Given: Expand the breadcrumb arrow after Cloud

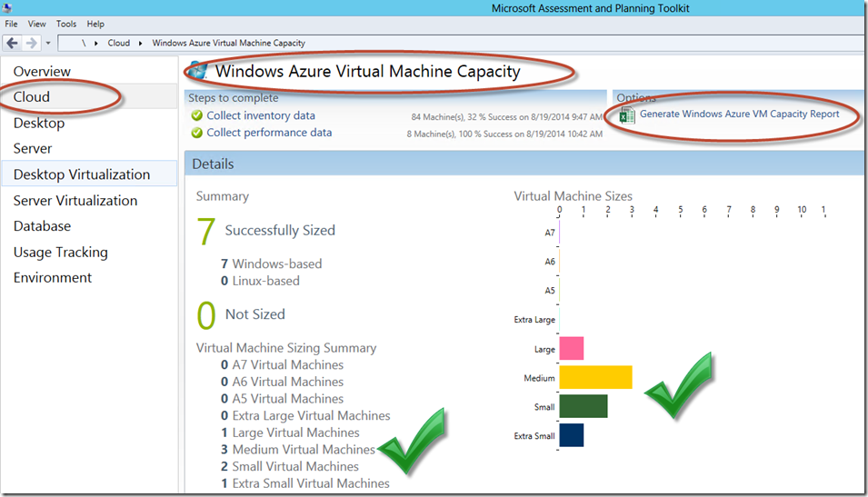Looking at the screenshot, I should coord(141,44).
